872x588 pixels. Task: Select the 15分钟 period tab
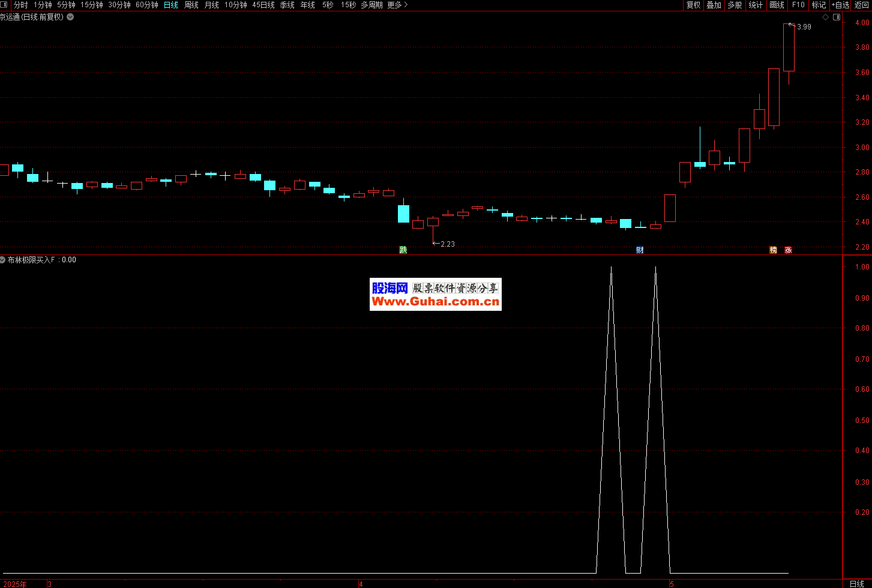(x=92, y=5)
